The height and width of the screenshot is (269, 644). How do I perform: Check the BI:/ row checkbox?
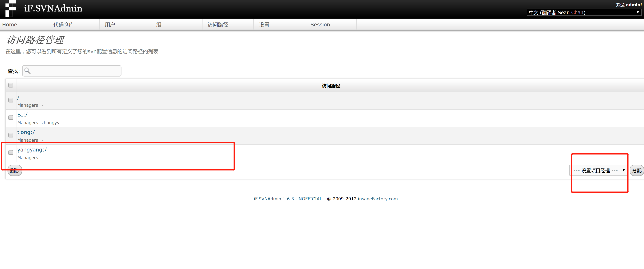point(11,118)
